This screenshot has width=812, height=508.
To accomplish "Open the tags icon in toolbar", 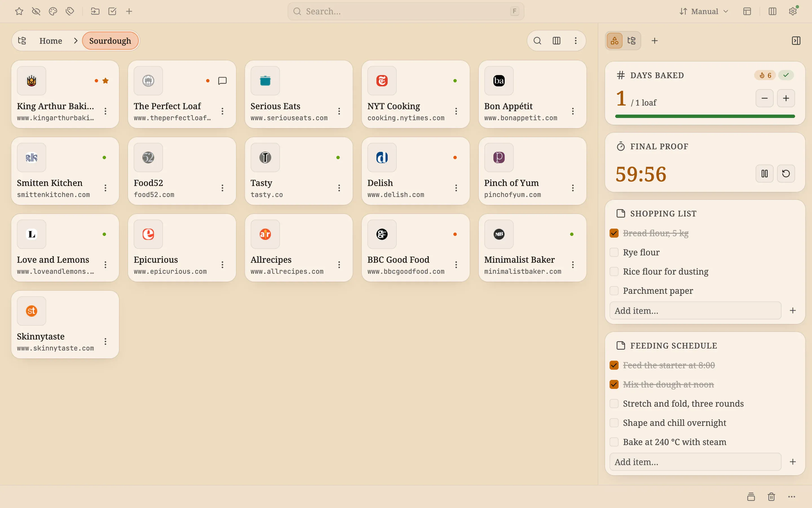I will [70, 11].
